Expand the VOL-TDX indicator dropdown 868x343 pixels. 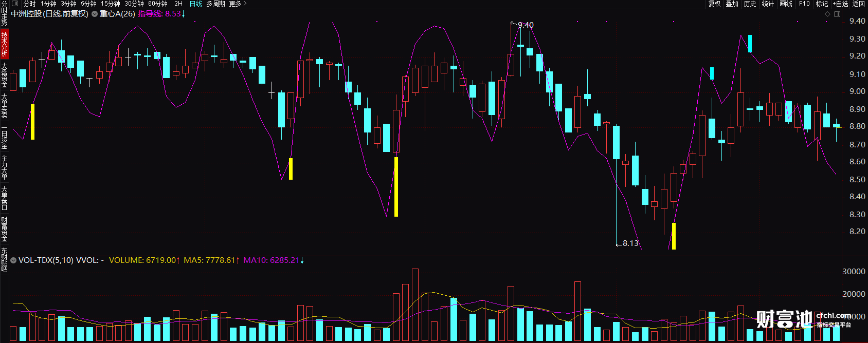13,260
